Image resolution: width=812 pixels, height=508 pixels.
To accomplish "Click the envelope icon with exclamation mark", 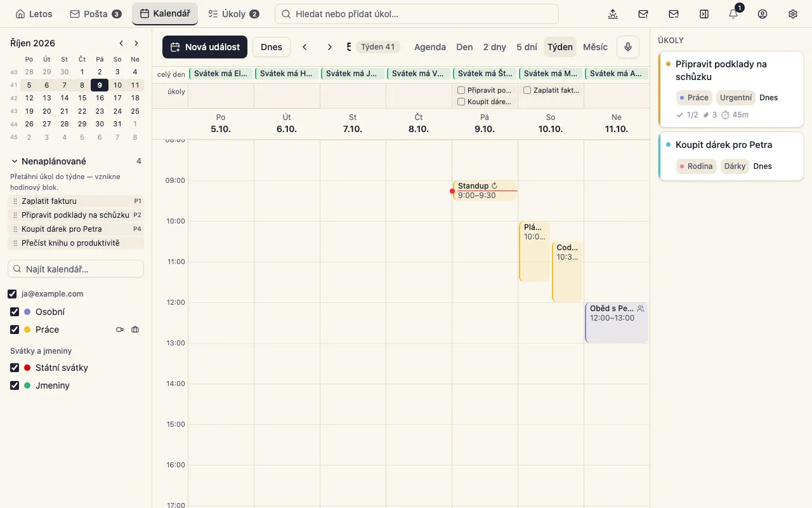I will tap(643, 14).
